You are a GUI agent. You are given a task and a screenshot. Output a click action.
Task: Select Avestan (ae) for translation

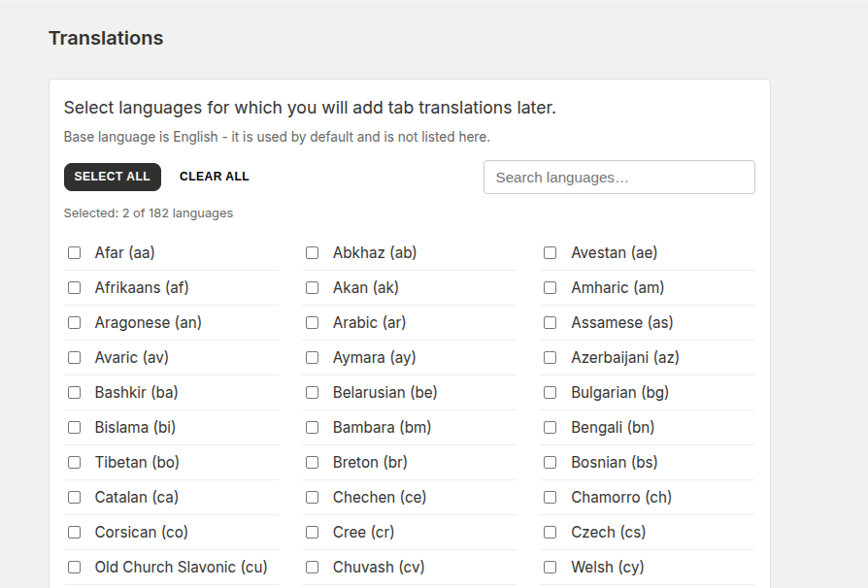(x=551, y=252)
